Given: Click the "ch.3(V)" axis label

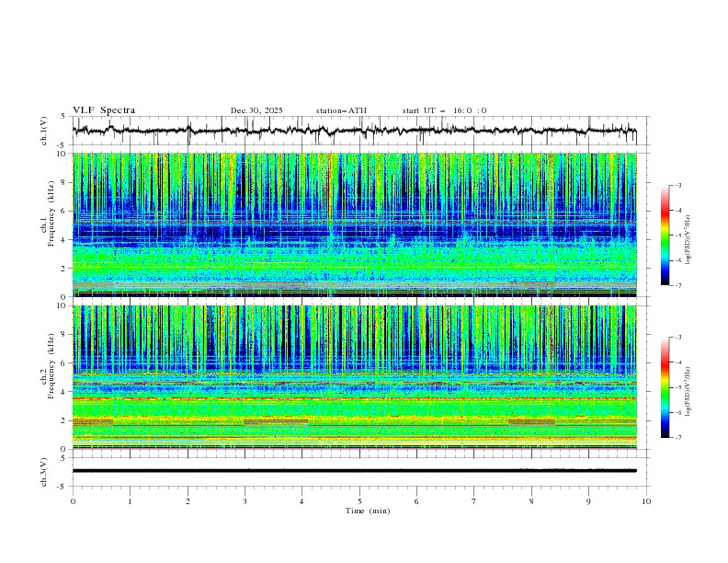Looking at the screenshot, I should point(43,472).
